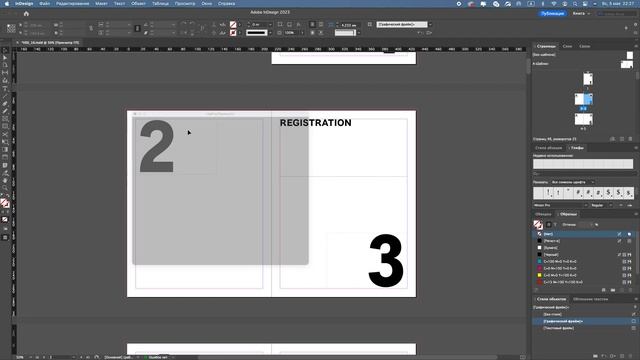The width and height of the screenshot is (640, 360).
Task: Click the Spotlight search icon in menu bar
Action: [x=575, y=4]
